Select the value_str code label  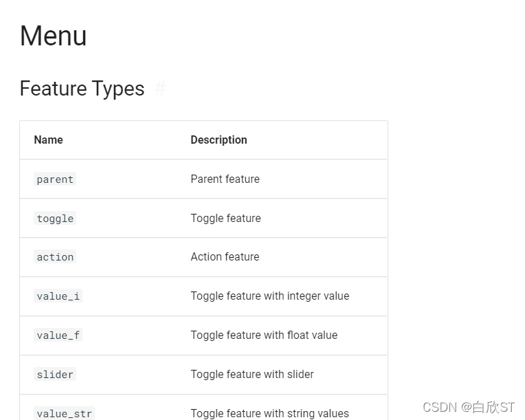65,414
